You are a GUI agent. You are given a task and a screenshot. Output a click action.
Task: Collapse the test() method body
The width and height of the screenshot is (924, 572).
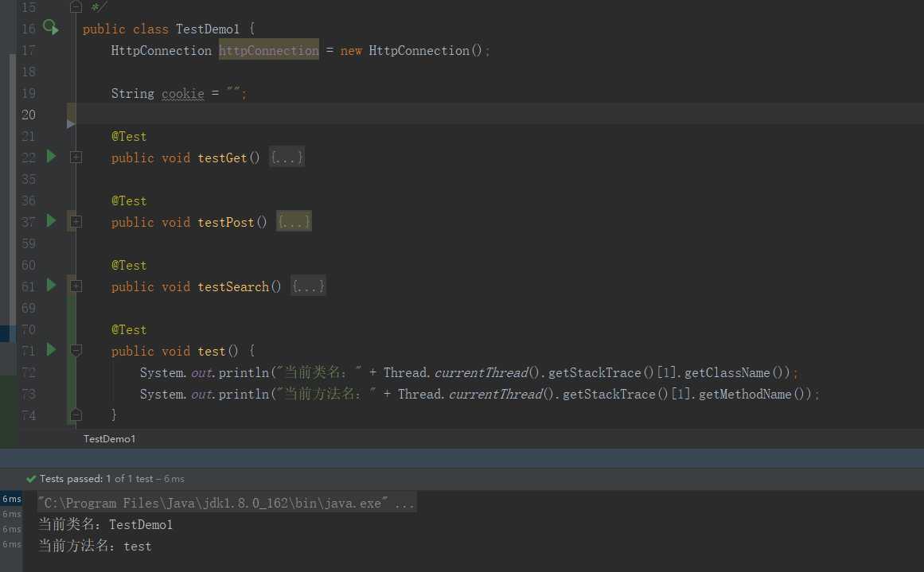pyautogui.click(x=76, y=351)
